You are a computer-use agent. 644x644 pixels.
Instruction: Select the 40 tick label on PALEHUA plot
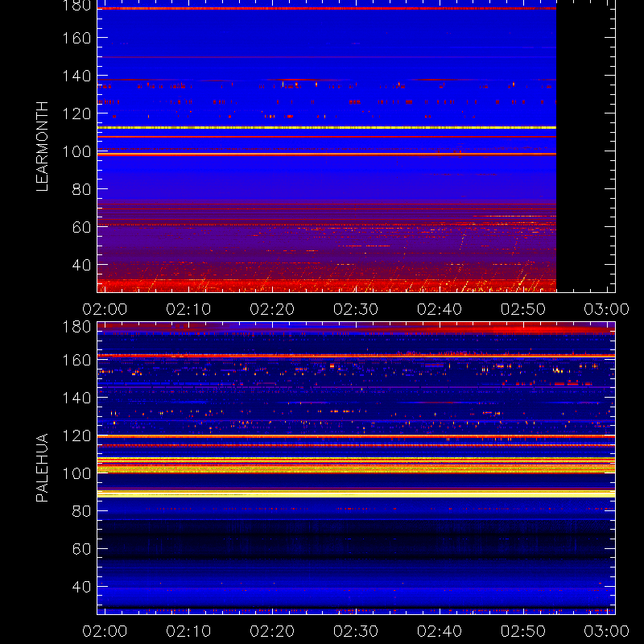tap(81, 587)
